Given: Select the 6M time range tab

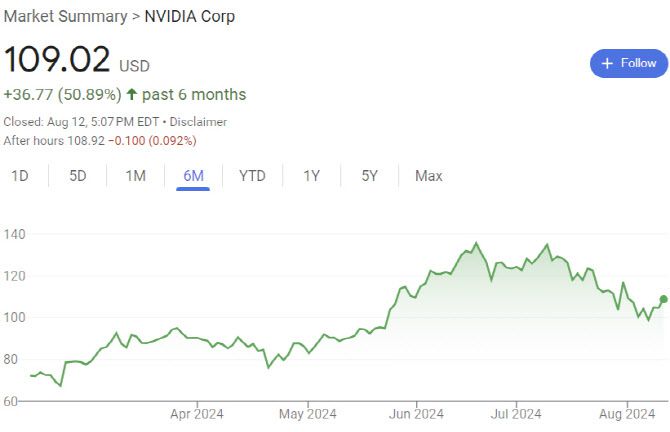Looking at the screenshot, I should [193, 176].
